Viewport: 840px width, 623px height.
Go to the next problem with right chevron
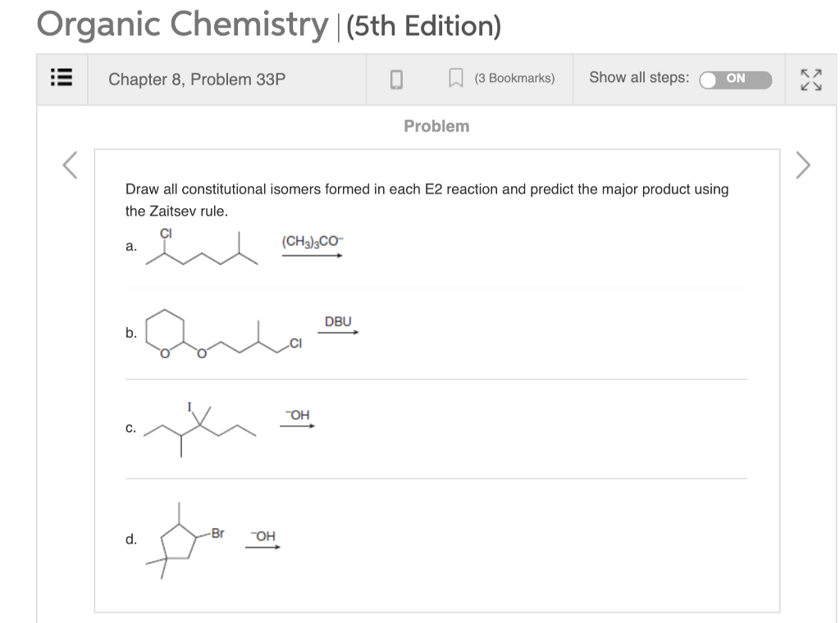(x=802, y=165)
